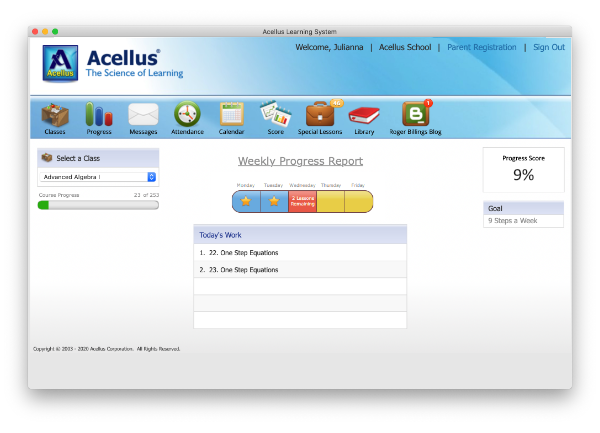
Task: Open lesson 22. One Step Equations
Action: point(300,252)
